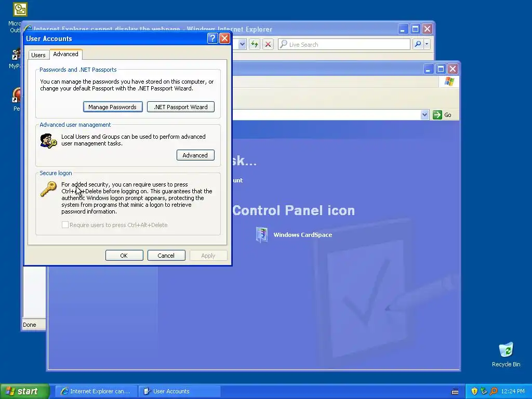Viewport: 532px width, 399px height.
Task: Click the Live Search magnifier button
Action: click(x=418, y=44)
